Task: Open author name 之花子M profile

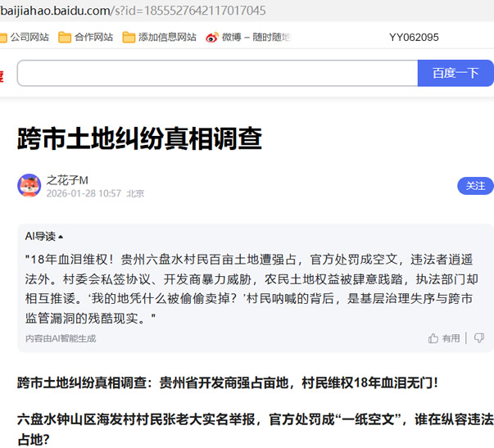Action: point(67,179)
